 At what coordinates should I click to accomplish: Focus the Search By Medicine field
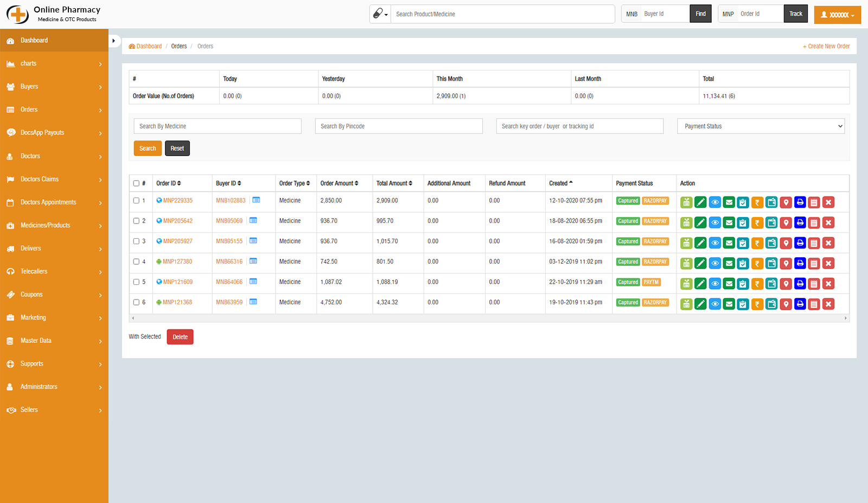click(218, 126)
